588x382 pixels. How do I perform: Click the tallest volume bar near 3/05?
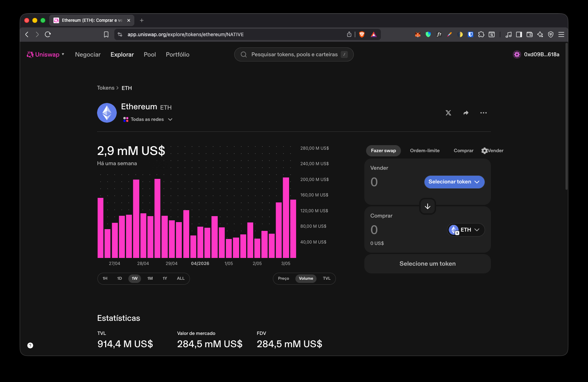[x=286, y=218]
